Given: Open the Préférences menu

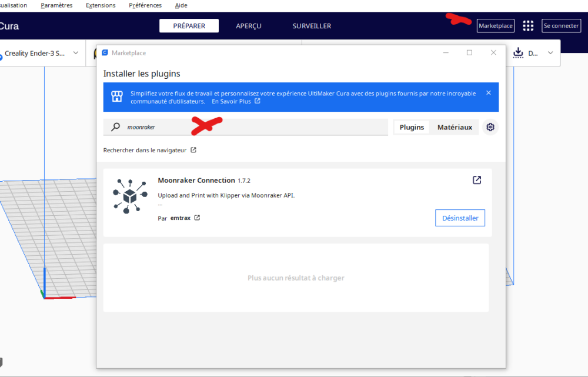Looking at the screenshot, I should pyautogui.click(x=145, y=5).
